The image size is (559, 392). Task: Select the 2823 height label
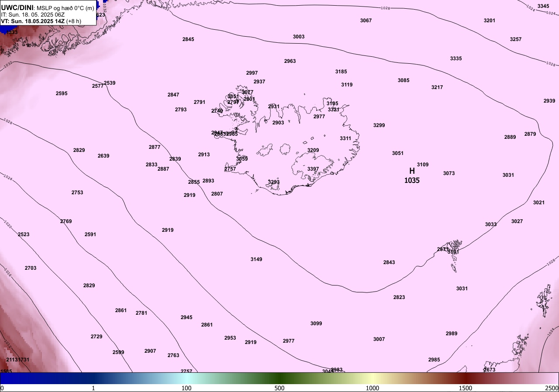[x=399, y=297]
